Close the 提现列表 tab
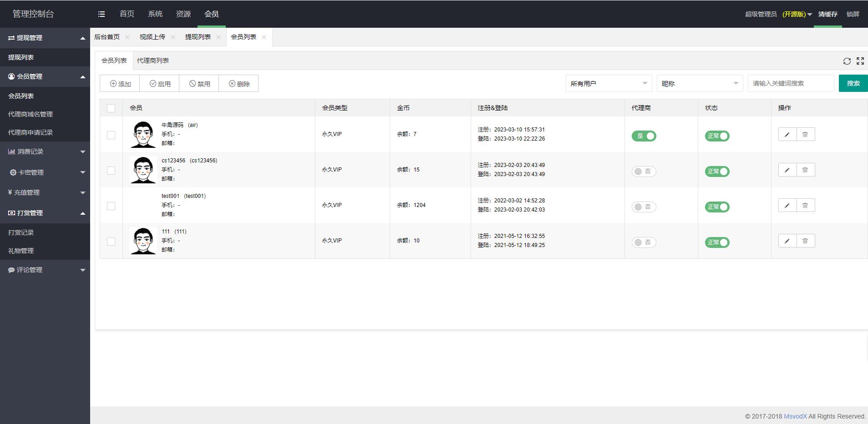 click(218, 37)
